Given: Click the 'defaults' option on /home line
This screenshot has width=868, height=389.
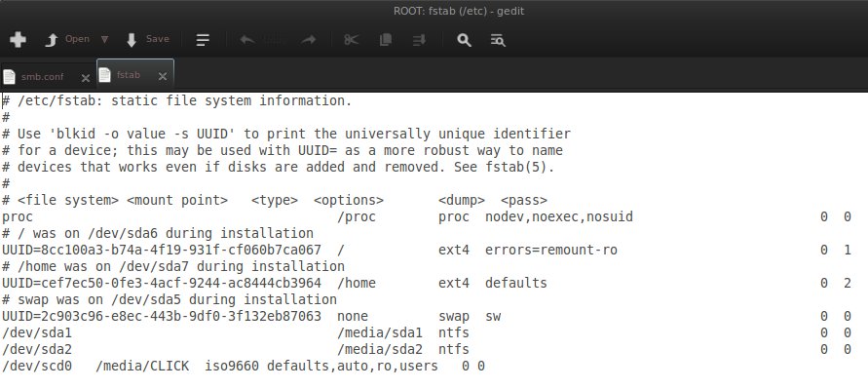Looking at the screenshot, I should pyautogui.click(x=516, y=283).
